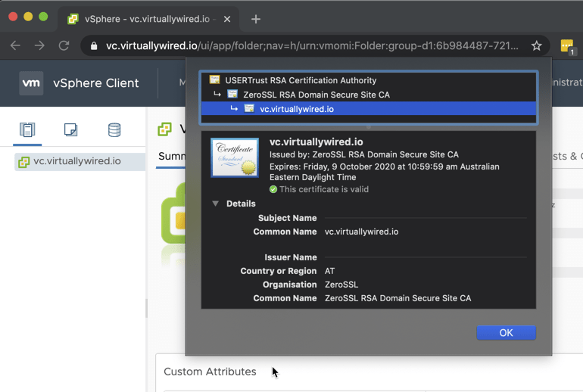Click the ZeroSSL intermediate certificate icon
The image size is (583, 392).
[232, 94]
